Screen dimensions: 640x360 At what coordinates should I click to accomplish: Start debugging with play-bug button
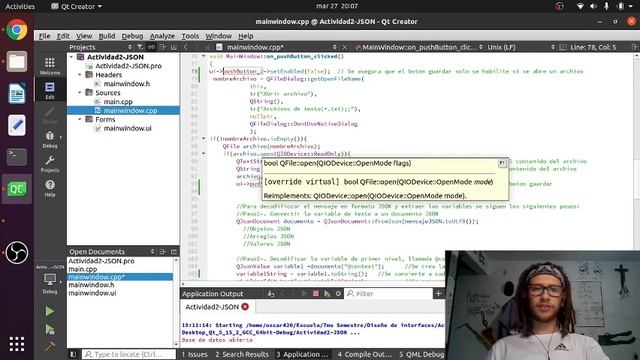click(x=50, y=329)
